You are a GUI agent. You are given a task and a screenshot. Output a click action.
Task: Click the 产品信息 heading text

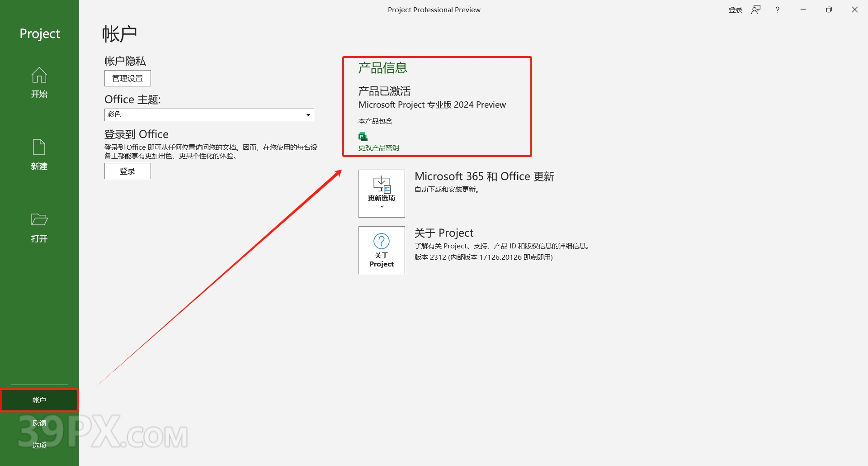(383, 68)
